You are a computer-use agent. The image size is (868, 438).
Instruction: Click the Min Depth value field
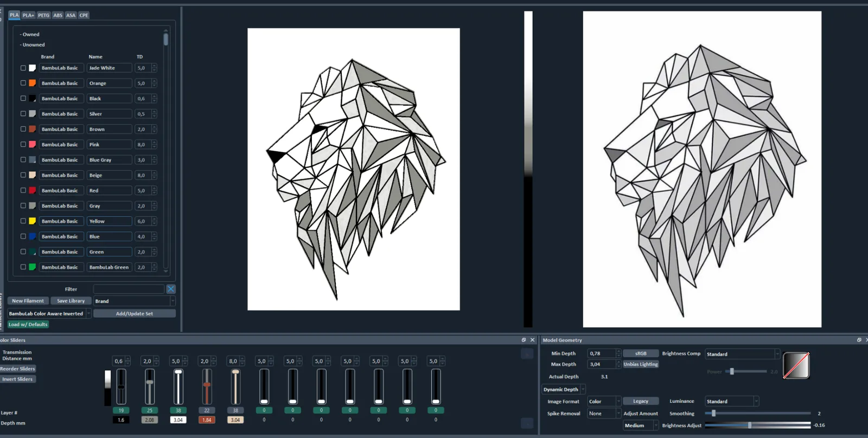[x=602, y=353]
